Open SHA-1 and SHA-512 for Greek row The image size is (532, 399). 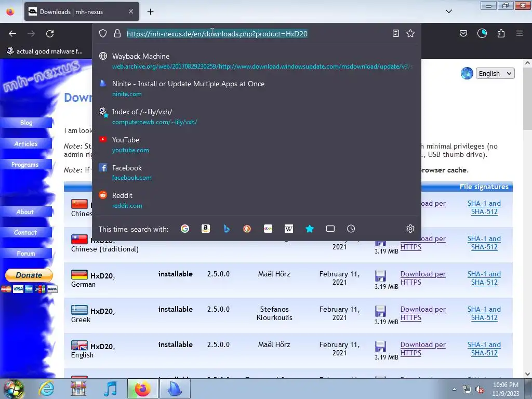click(x=484, y=313)
